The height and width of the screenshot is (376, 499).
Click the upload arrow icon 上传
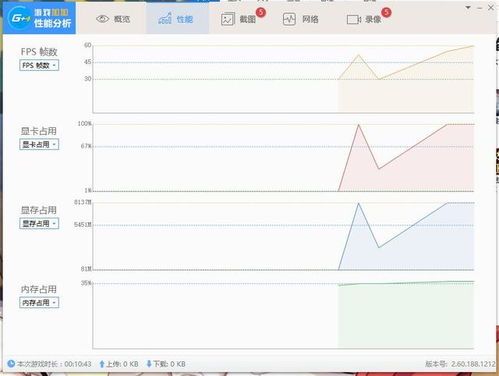click(x=102, y=364)
